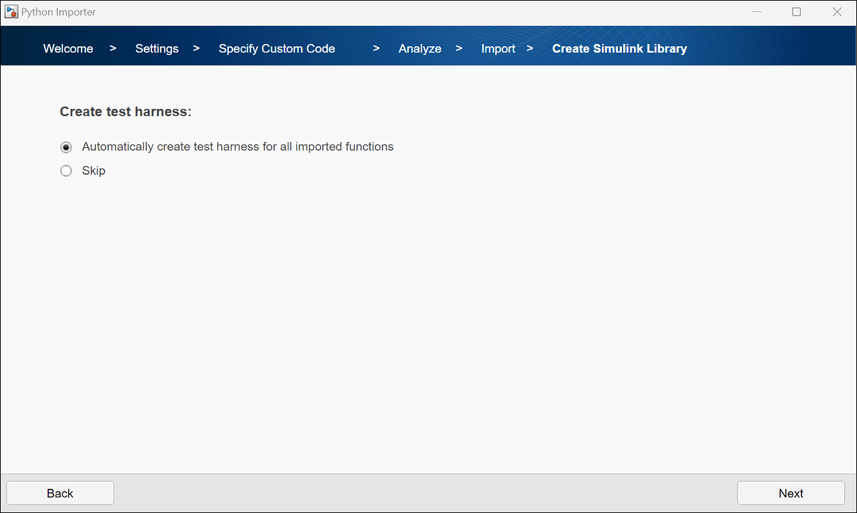Jump to the Settings step
This screenshot has width=857, height=513.
tap(157, 48)
